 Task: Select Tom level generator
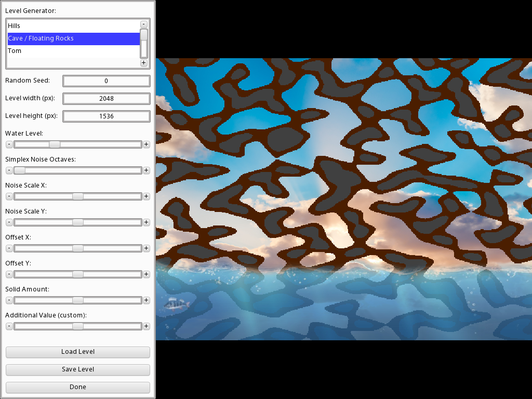coord(73,51)
